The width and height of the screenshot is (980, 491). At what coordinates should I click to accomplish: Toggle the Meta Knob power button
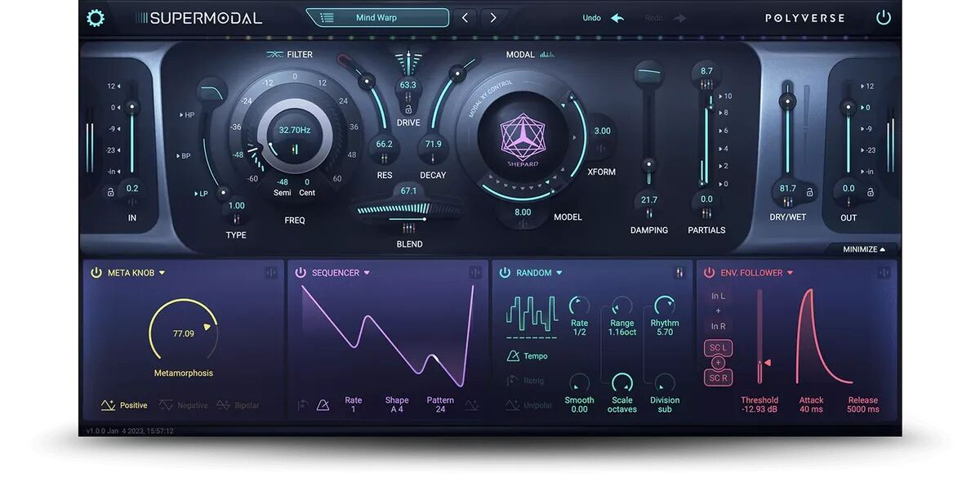click(96, 273)
